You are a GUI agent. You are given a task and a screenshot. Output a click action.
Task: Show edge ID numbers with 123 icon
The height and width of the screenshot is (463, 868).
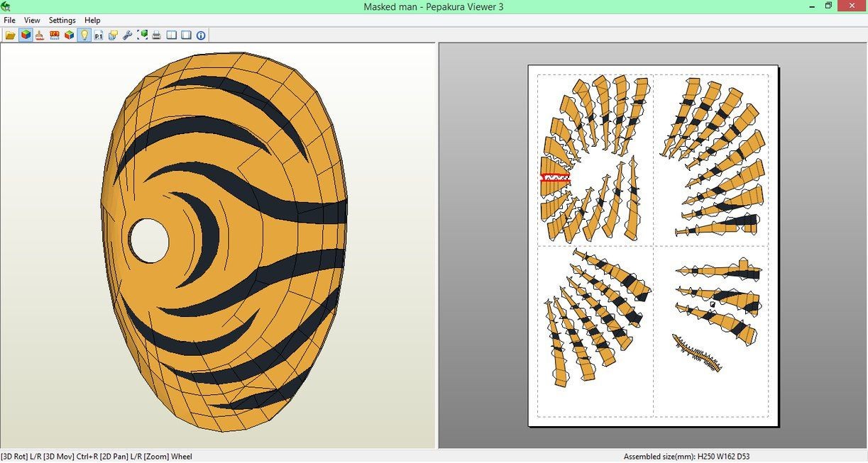[55, 35]
